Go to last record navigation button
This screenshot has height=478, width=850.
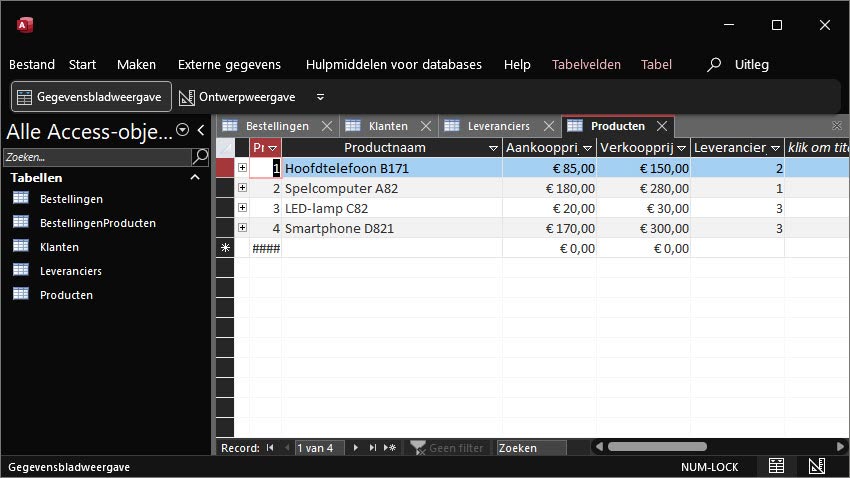click(x=372, y=448)
